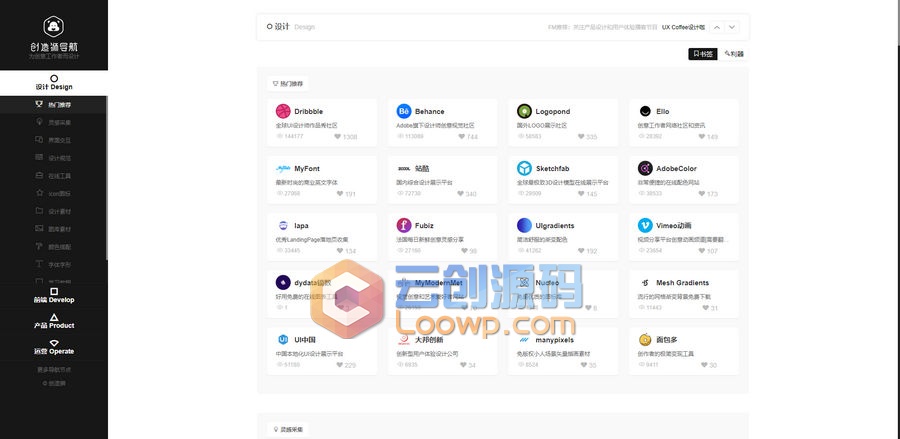
Task: Select 热门推荐 trophy item in sidebar
Action: click(x=53, y=105)
